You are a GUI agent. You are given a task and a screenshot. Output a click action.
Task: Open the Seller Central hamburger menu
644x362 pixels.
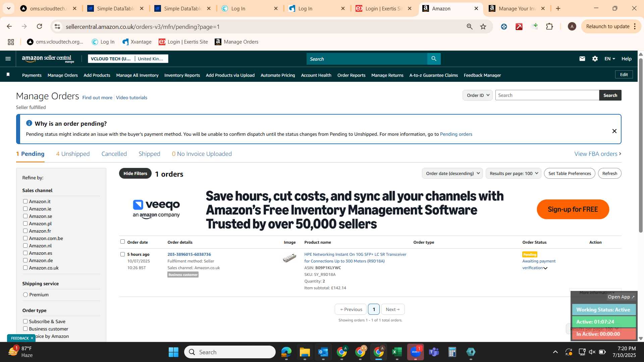[x=8, y=59]
